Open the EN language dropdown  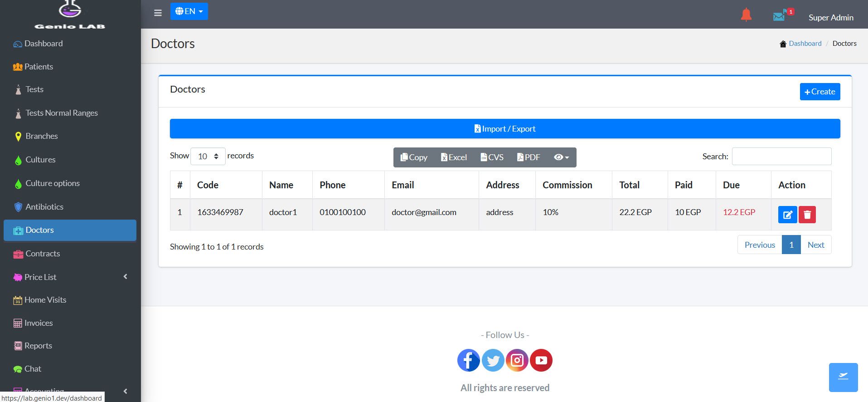pos(189,11)
